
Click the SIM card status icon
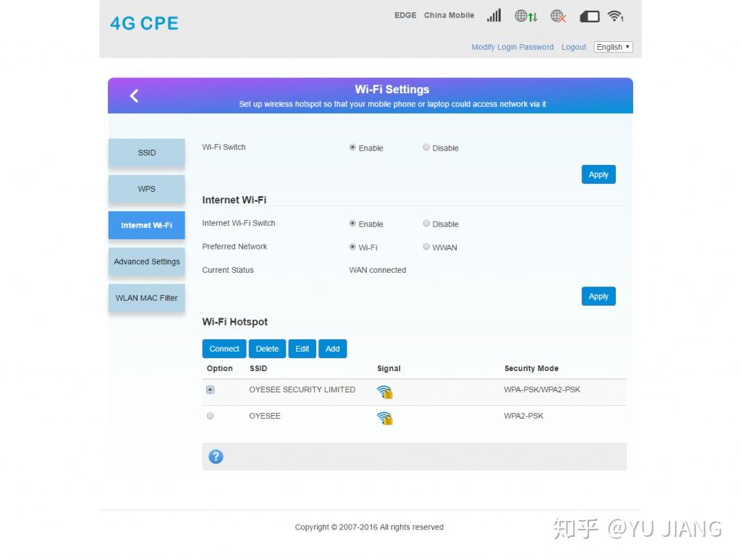[589, 14]
